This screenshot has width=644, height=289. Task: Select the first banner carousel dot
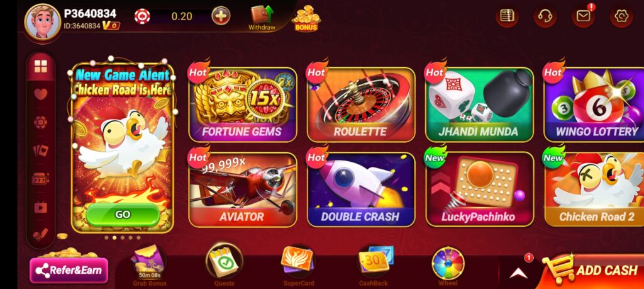click(x=107, y=237)
